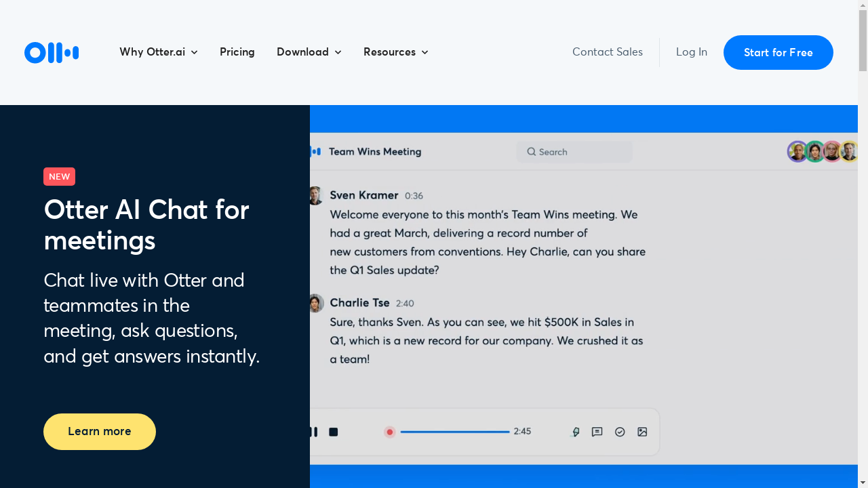Click the Sven Kramer speaker name
This screenshot has width=868, height=488.
[x=364, y=195]
